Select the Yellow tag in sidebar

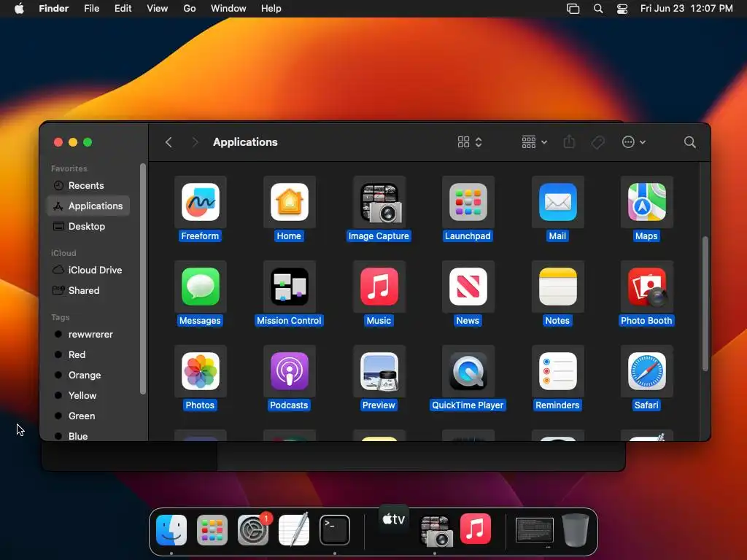click(x=88, y=396)
